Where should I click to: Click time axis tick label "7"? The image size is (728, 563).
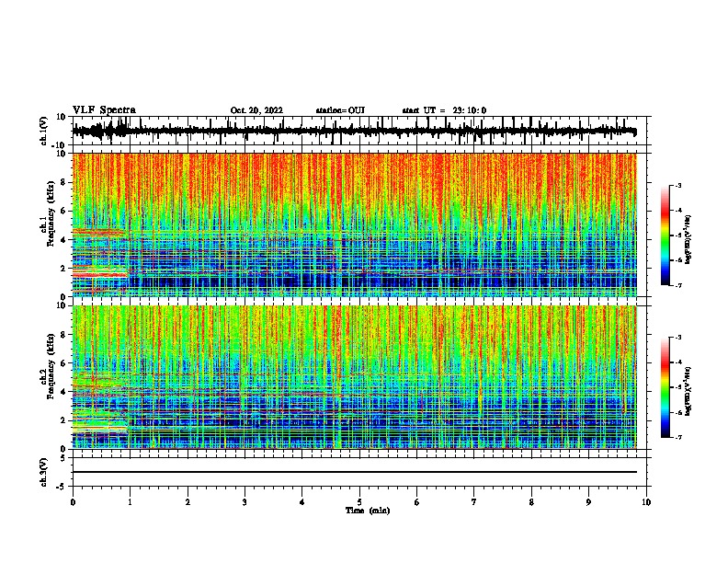click(x=474, y=502)
